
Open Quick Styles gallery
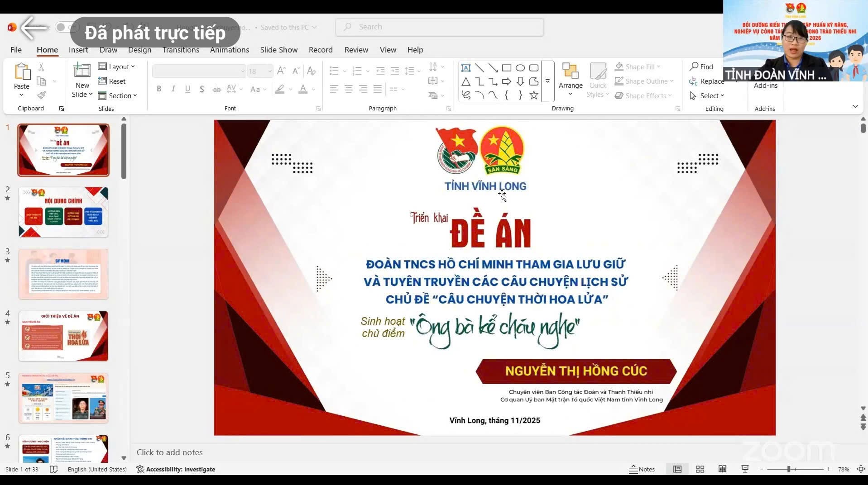point(598,81)
